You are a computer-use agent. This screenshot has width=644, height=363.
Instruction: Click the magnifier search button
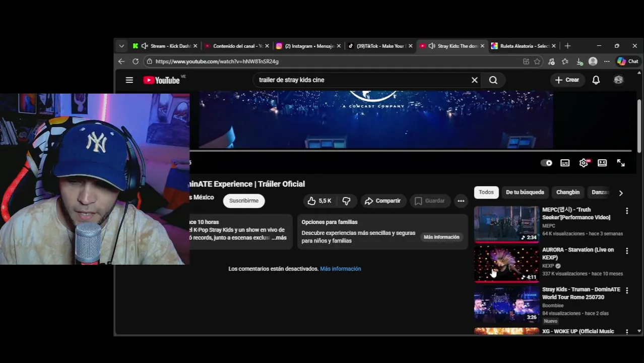(x=493, y=80)
